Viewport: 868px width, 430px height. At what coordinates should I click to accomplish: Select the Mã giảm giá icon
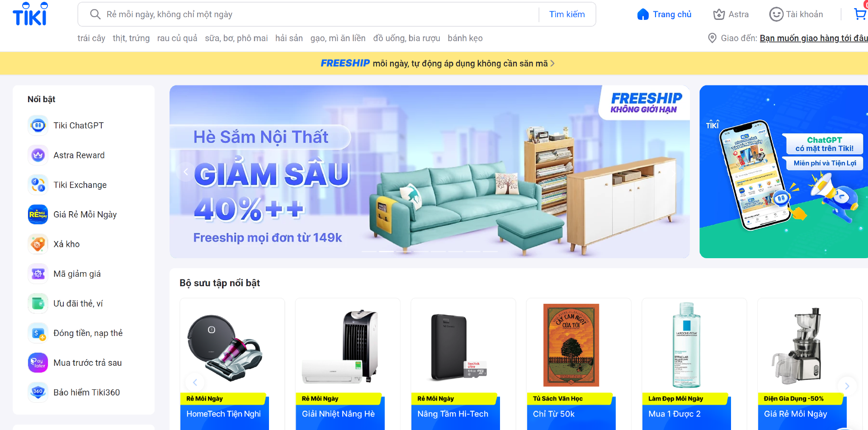point(38,274)
